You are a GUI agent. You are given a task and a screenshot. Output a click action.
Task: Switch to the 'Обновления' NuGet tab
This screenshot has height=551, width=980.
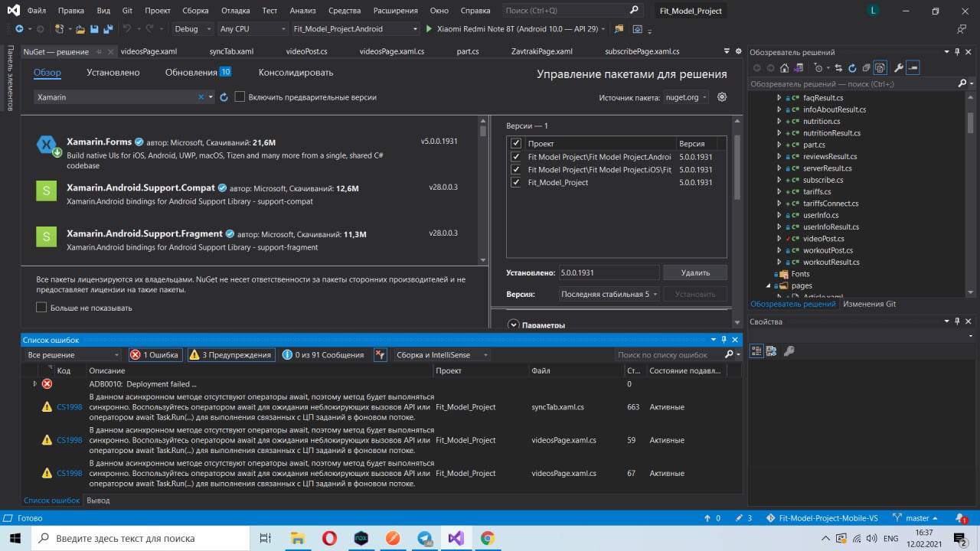pos(198,72)
